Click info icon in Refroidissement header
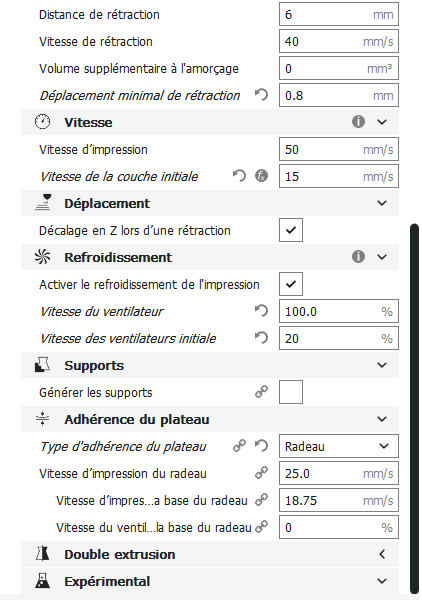422x601 pixels. [x=358, y=257]
